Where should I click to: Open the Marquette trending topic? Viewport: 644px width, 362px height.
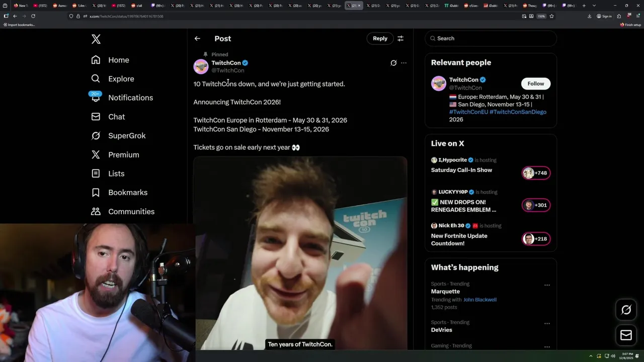(445, 292)
